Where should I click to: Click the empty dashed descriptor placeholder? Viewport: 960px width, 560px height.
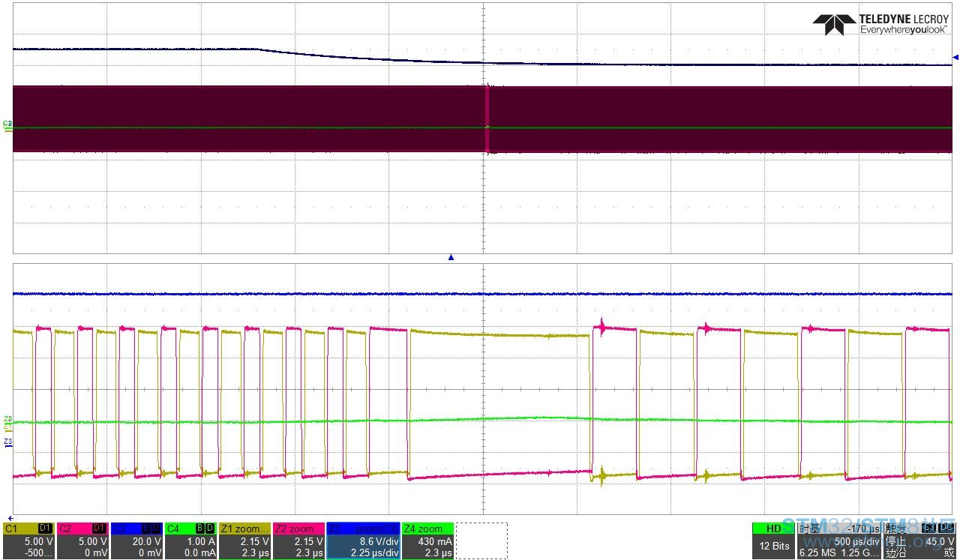[481, 541]
